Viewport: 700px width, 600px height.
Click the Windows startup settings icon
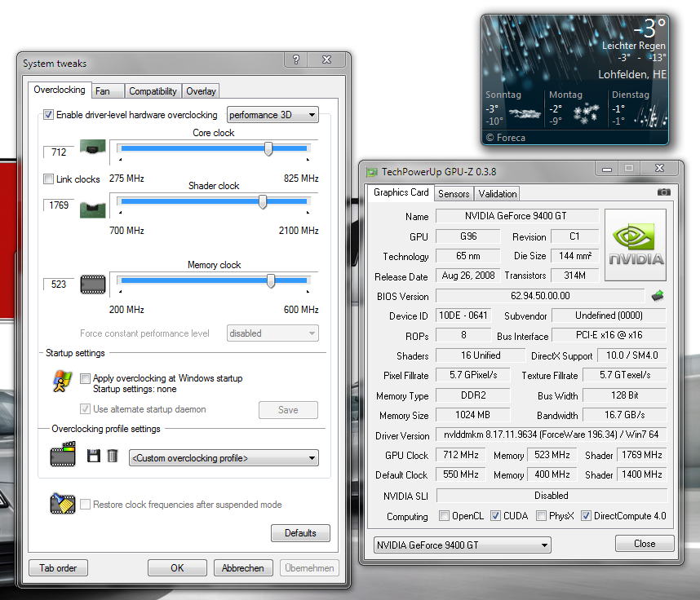tap(62, 382)
